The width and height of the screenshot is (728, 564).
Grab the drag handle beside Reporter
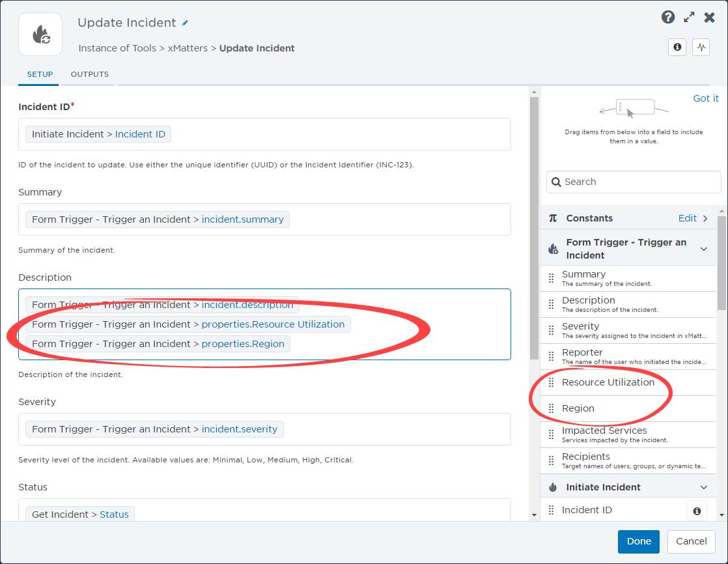pyautogui.click(x=551, y=356)
